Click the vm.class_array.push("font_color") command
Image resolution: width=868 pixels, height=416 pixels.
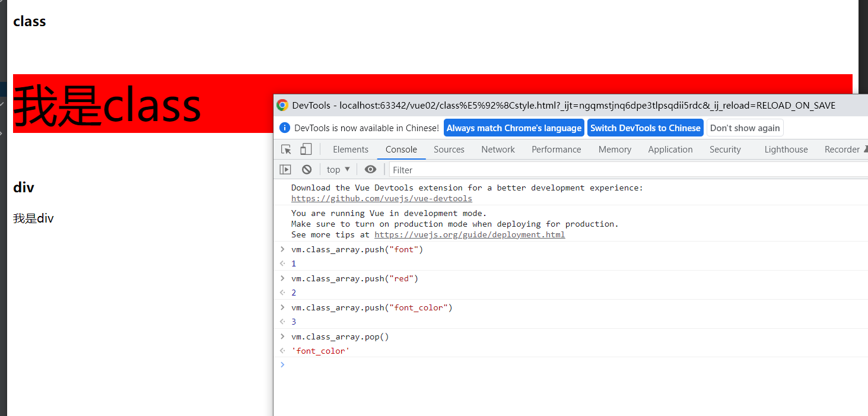[x=371, y=307]
